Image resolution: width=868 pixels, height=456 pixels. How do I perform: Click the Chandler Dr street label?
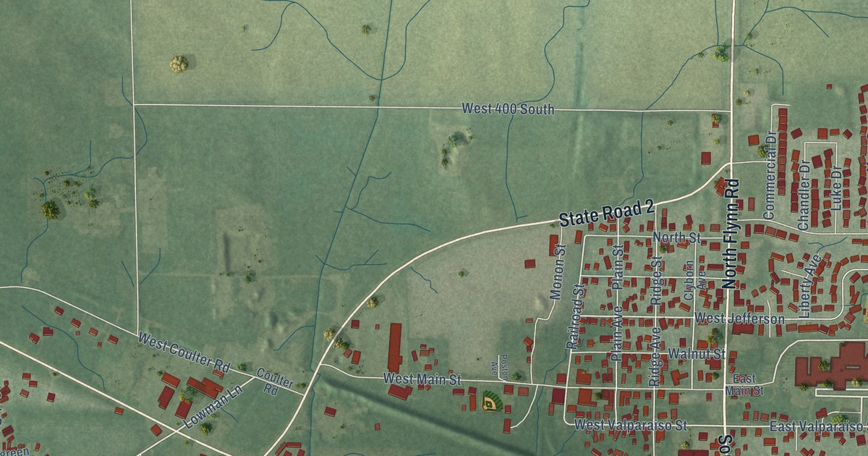click(805, 196)
